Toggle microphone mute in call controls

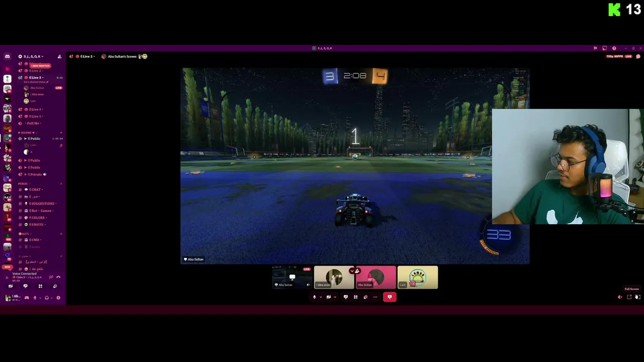pyautogui.click(x=314, y=297)
